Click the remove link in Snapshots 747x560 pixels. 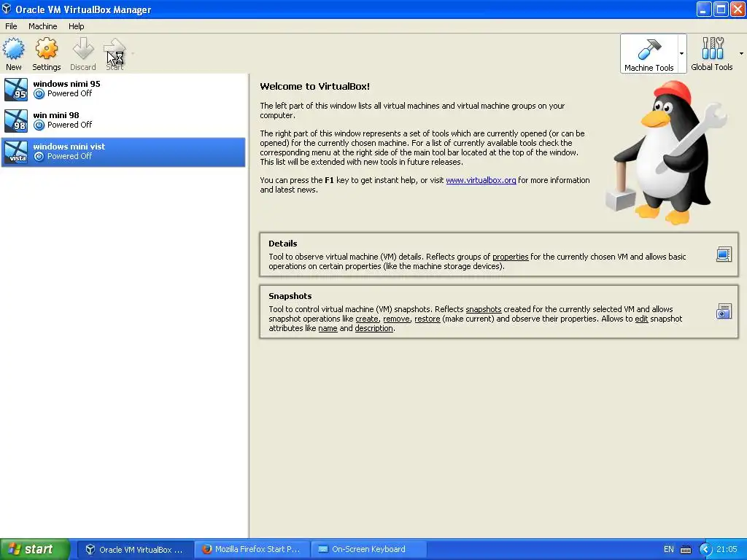click(396, 319)
